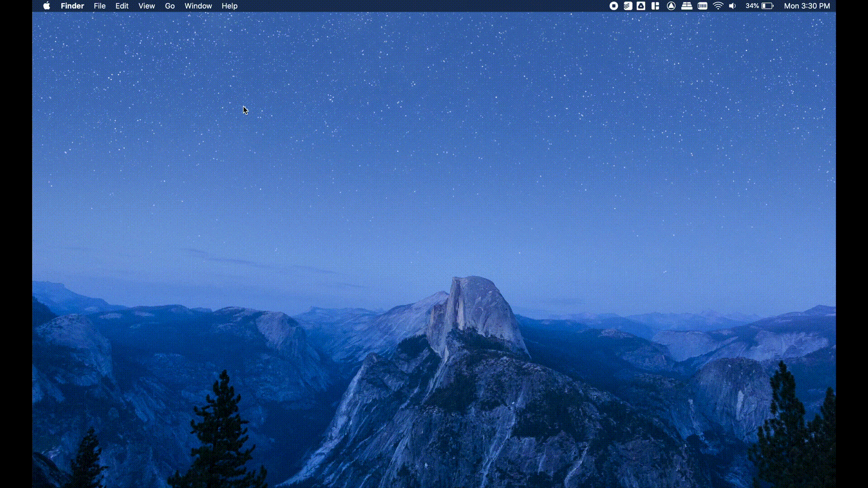Click the memory chip status icon
Screen dimensions: 868x488
click(703, 6)
